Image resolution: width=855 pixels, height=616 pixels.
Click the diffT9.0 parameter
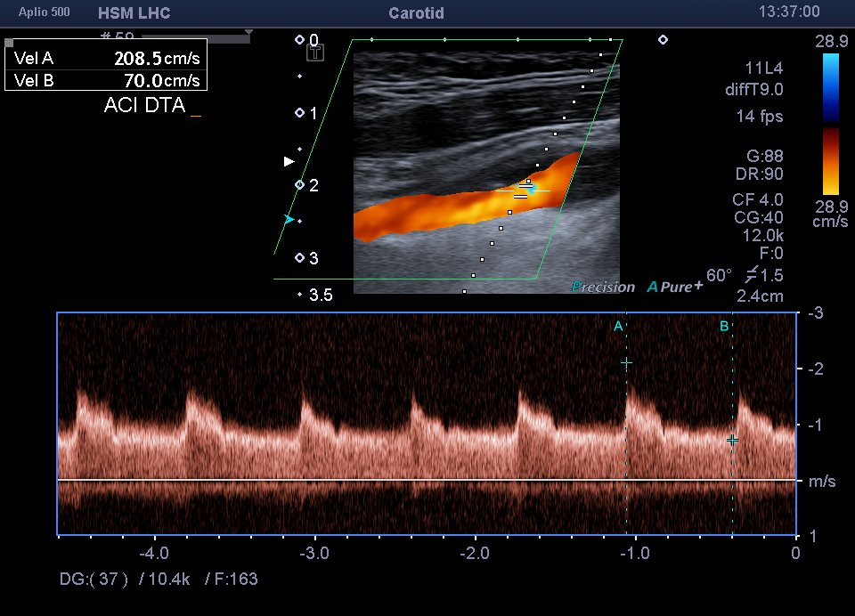pyautogui.click(x=754, y=89)
